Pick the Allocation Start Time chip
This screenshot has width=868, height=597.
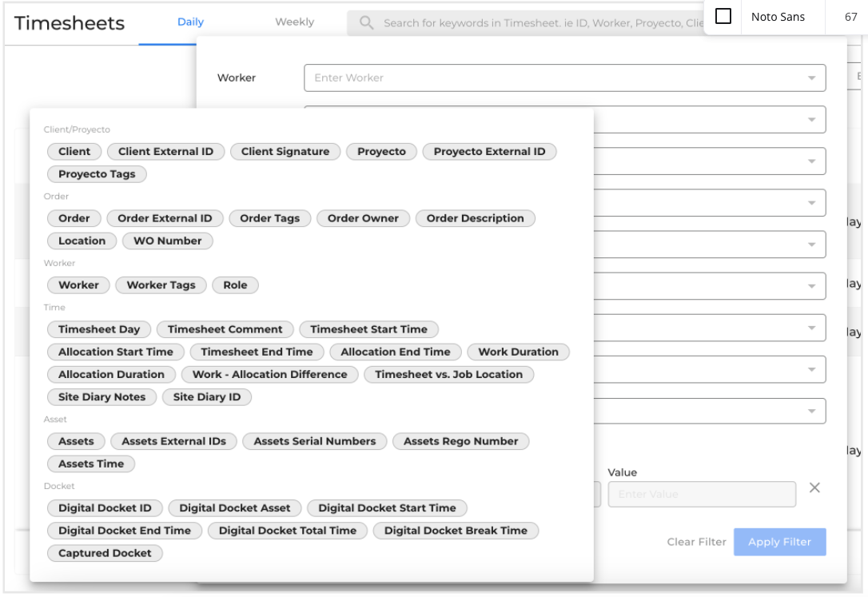coord(116,352)
